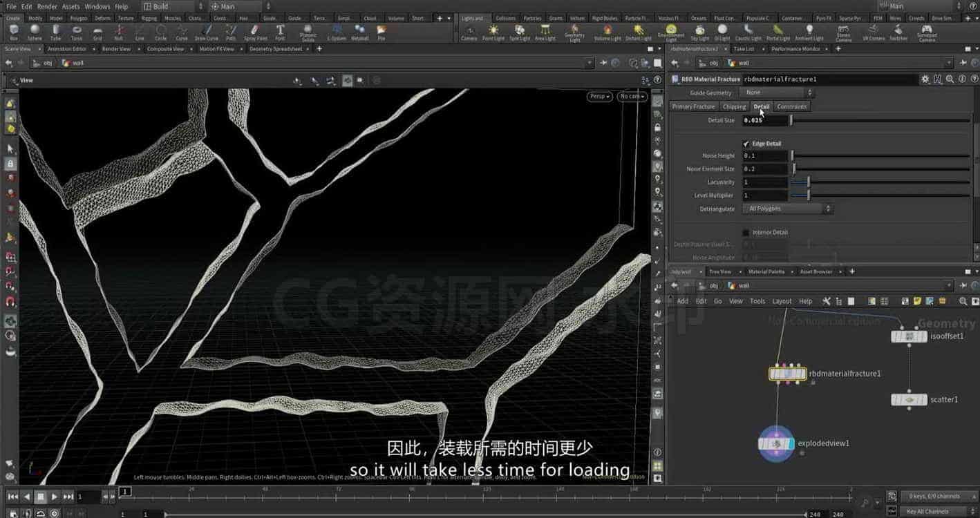The height and width of the screenshot is (518, 980).
Task: Open the Build desktop selector dropdown
Action: [x=172, y=6]
